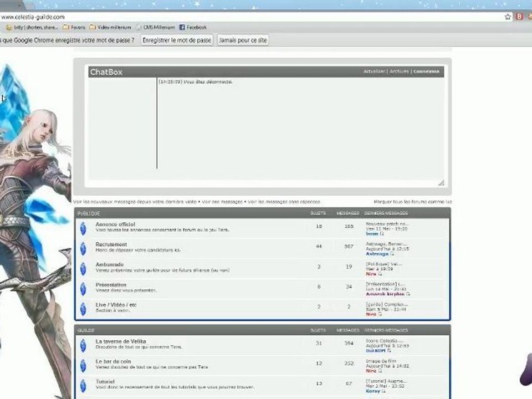Click view-last-post icon in Annonce officiel row
The width and height of the screenshot is (532, 399).
tap(381, 234)
